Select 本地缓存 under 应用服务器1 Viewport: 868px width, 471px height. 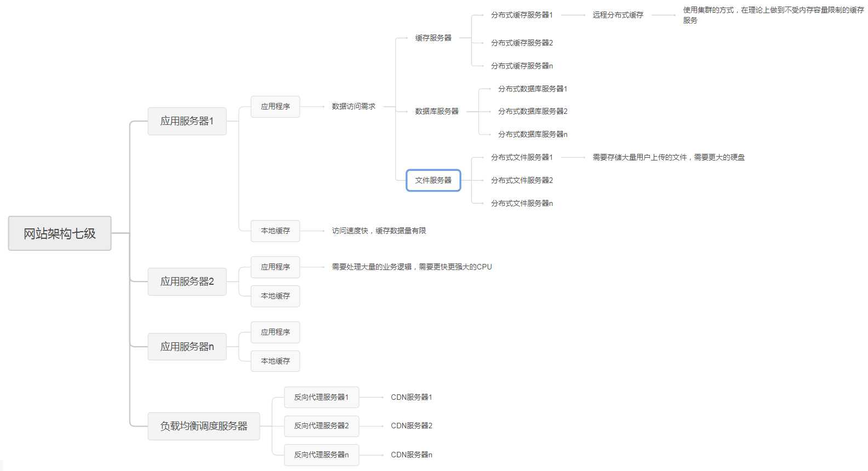(x=275, y=231)
